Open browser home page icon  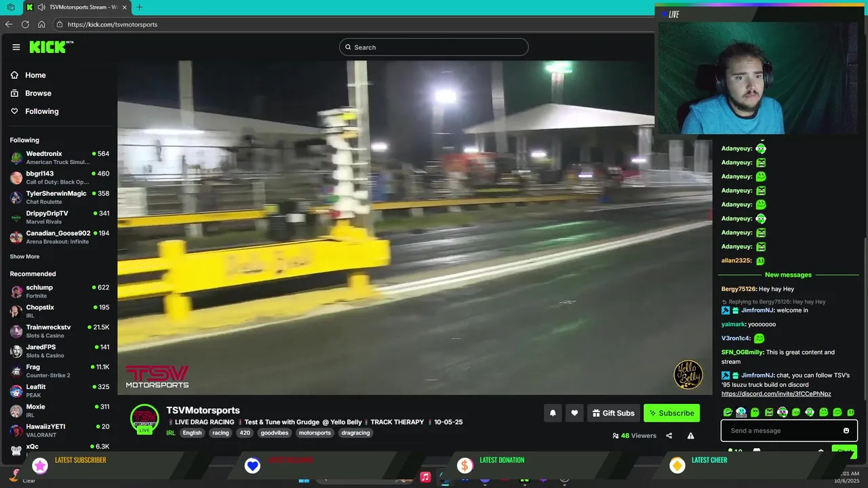(41, 24)
